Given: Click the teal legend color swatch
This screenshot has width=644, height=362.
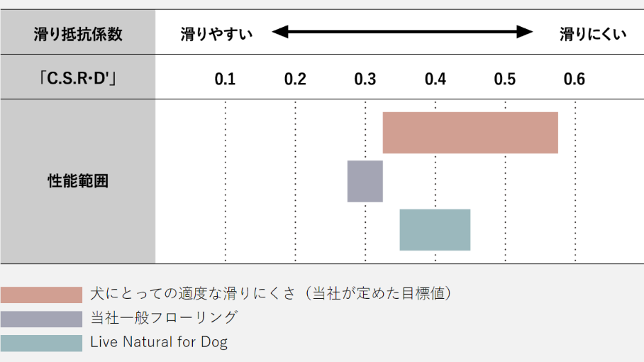Looking at the screenshot, I should click(41, 343).
